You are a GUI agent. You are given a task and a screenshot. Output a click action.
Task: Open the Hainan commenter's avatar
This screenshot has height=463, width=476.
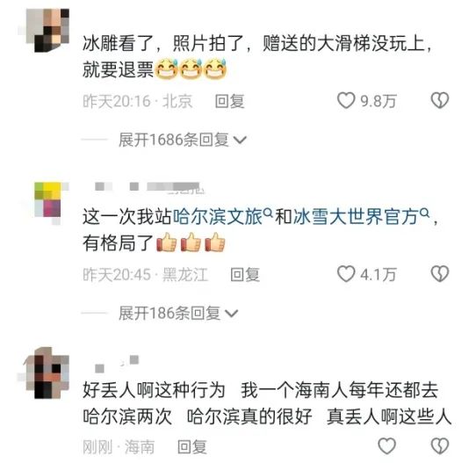pos(47,373)
